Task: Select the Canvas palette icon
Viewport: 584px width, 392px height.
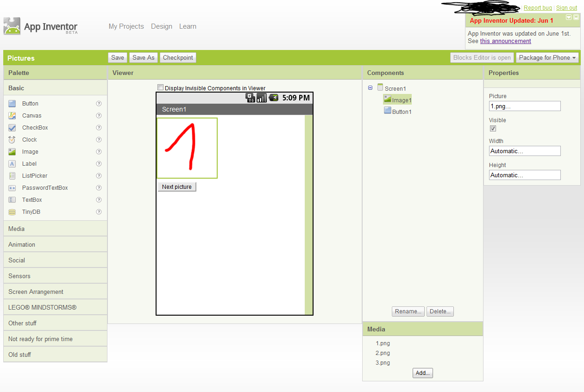Action: (x=12, y=116)
